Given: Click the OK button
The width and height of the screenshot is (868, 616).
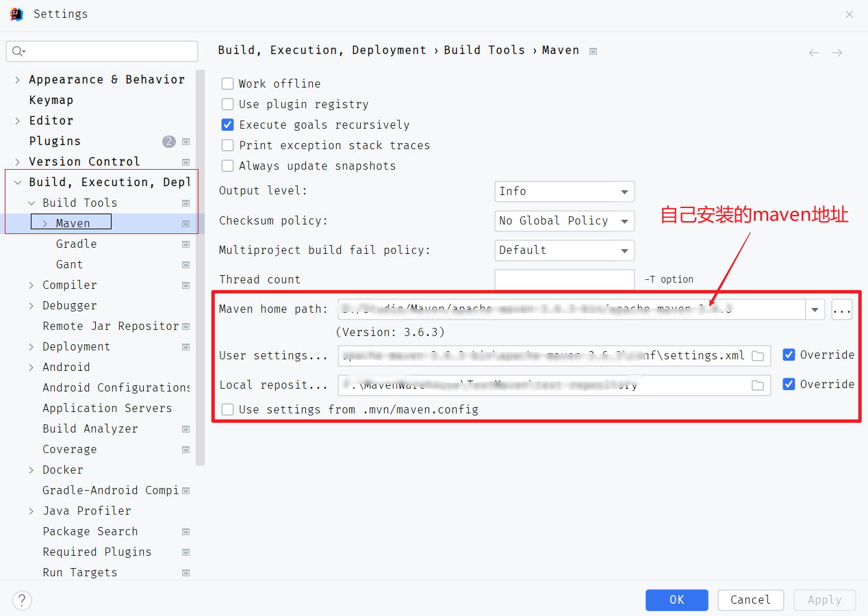Looking at the screenshot, I should click(677, 600).
